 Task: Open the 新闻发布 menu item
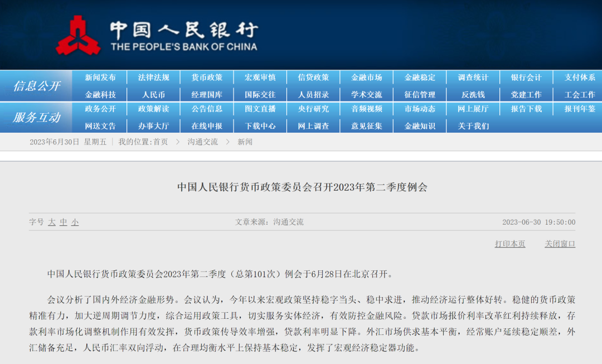pos(100,77)
